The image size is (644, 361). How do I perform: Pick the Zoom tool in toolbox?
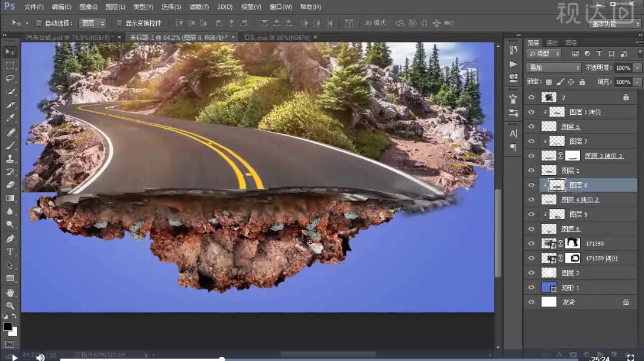[x=10, y=305]
